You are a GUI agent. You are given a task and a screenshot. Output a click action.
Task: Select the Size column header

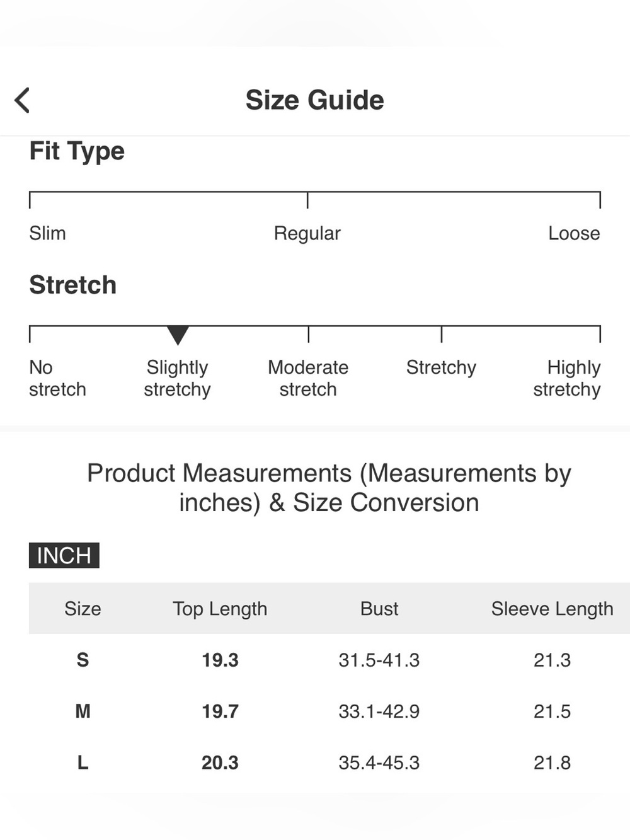click(83, 609)
